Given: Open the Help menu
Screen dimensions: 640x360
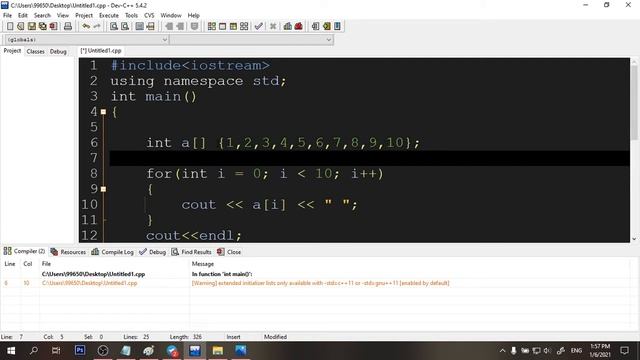Looking at the screenshot, I should point(193,16).
